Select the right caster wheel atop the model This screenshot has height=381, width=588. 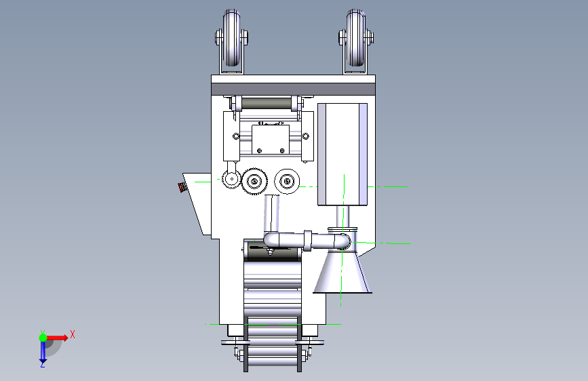pyautogui.click(x=355, y=38)
